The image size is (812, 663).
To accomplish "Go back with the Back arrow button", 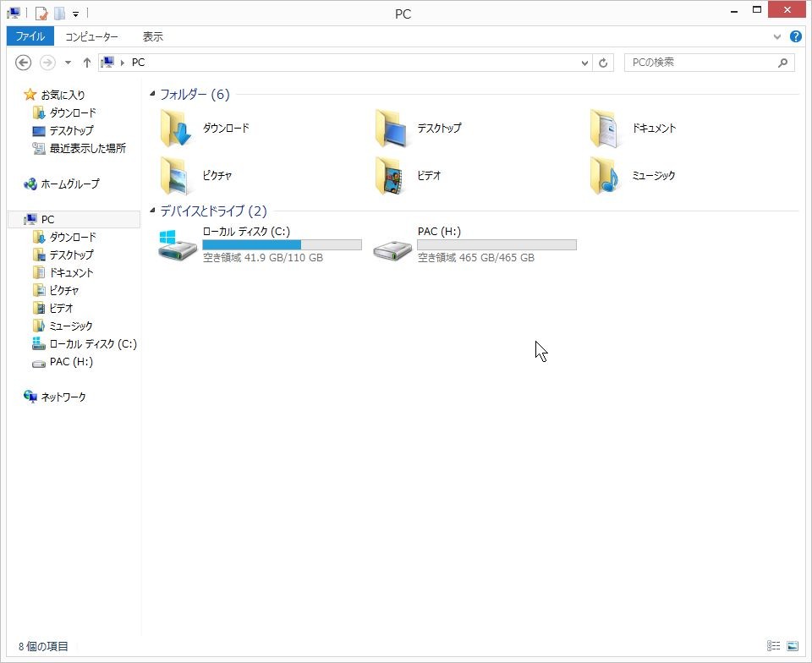I will coord(23,63).
